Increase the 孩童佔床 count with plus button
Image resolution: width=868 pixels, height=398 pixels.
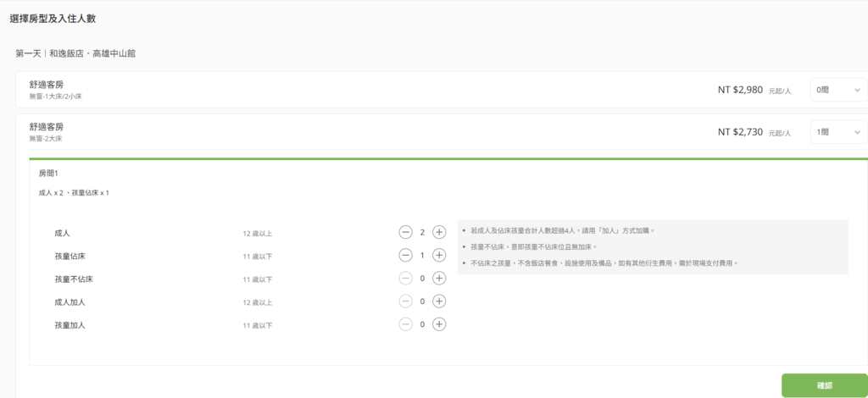click(439, 256)
